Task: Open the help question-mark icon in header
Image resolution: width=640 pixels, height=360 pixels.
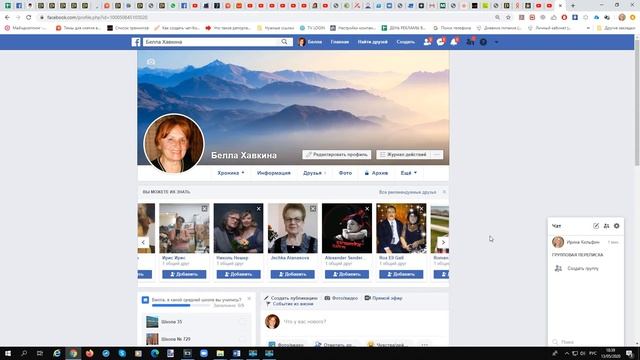Action: click(x=483, y=42)
